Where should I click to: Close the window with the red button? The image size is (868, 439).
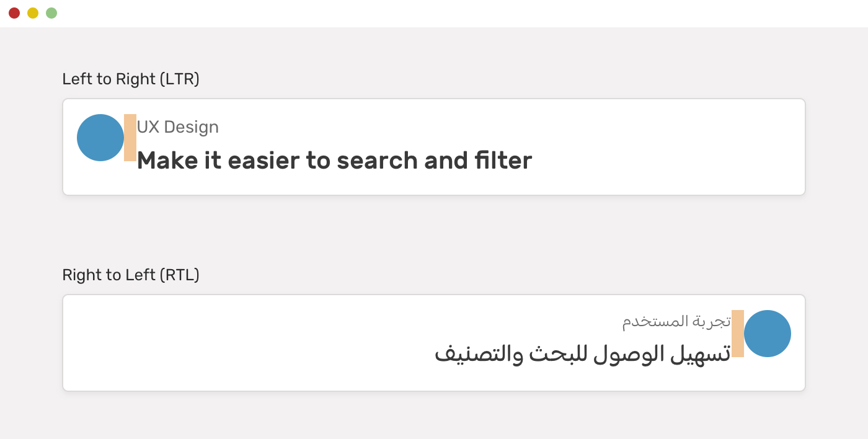coord(14,13)
